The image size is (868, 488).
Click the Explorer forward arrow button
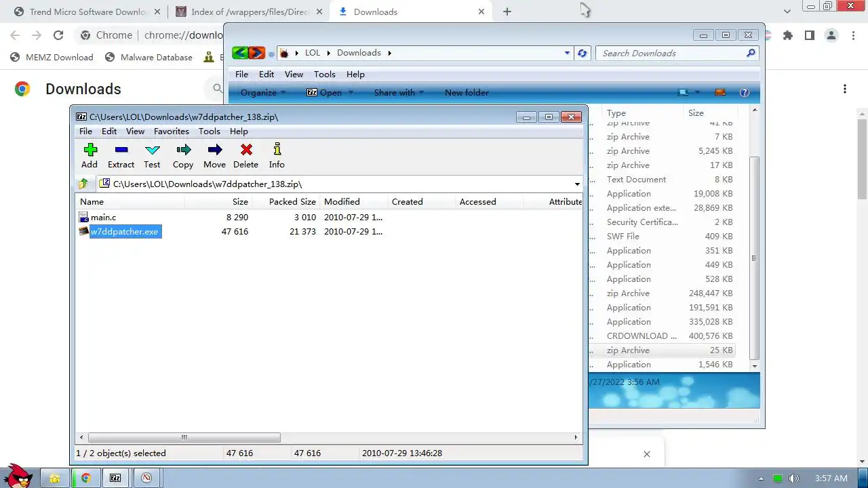(256, 53)
